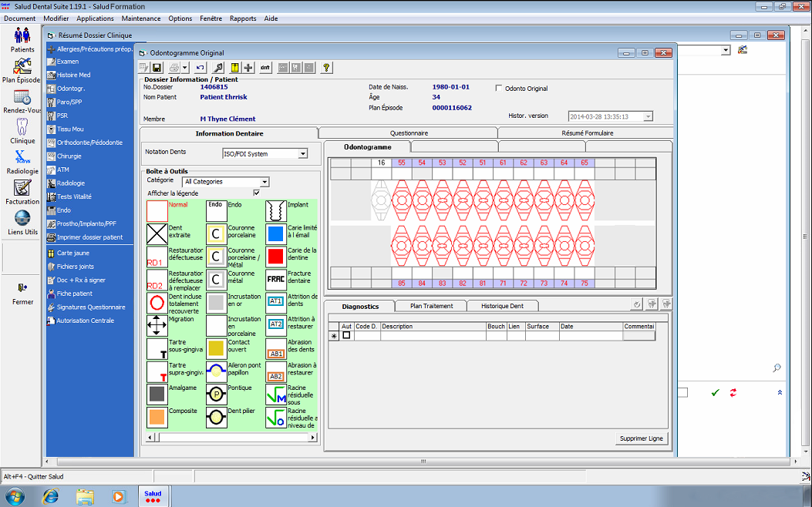Open Orthodontie/Pédodontie in navigation panel
This screenshot has width=812, height=507.
tap(85, 143)
